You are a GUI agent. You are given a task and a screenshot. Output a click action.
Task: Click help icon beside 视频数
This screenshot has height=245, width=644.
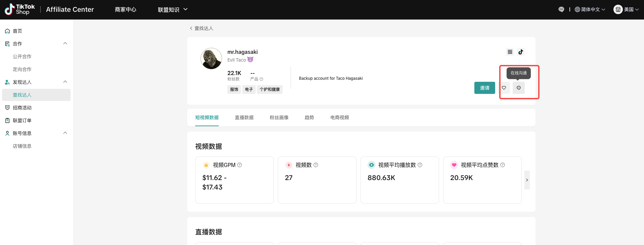[316, 165]
